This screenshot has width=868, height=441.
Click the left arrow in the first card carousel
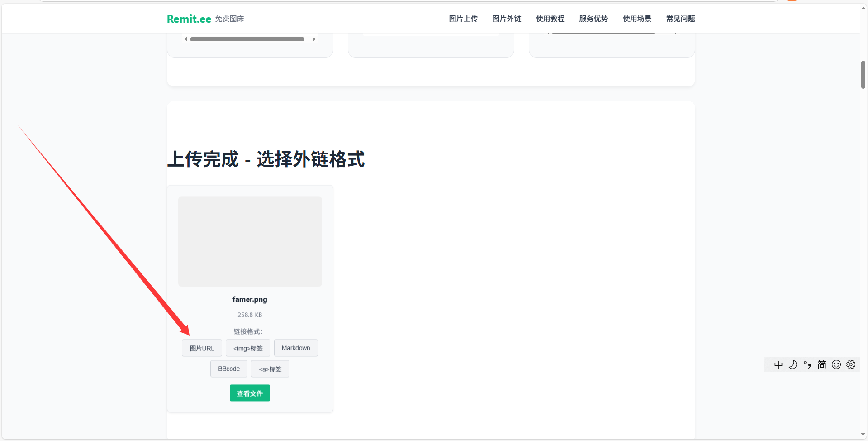pos(185,39)
